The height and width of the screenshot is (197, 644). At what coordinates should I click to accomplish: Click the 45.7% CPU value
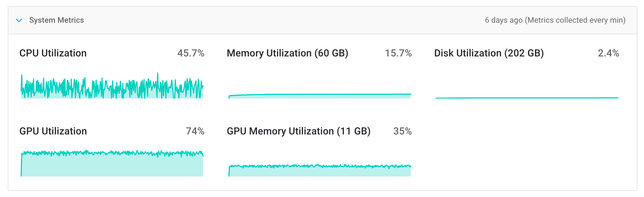pos(191,53)
